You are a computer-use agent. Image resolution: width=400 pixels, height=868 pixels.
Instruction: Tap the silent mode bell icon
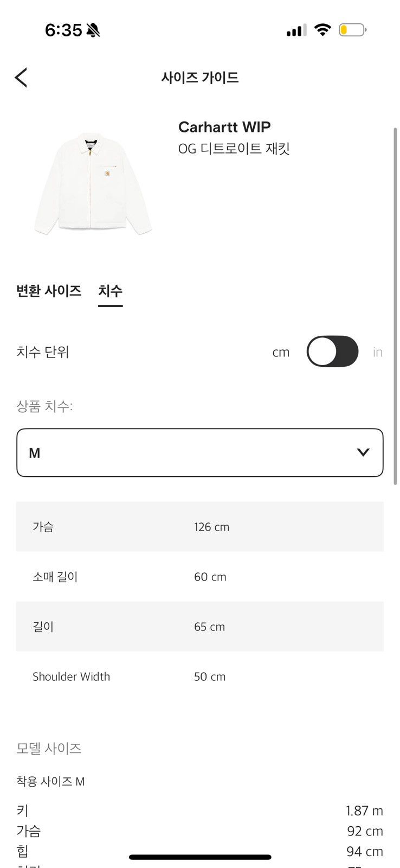coord(93,30)
